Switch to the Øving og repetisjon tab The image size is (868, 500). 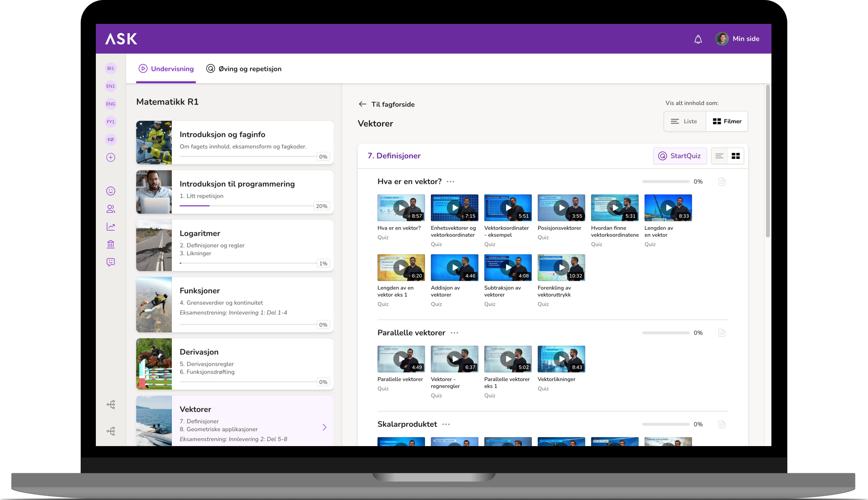tap(244, 69)
